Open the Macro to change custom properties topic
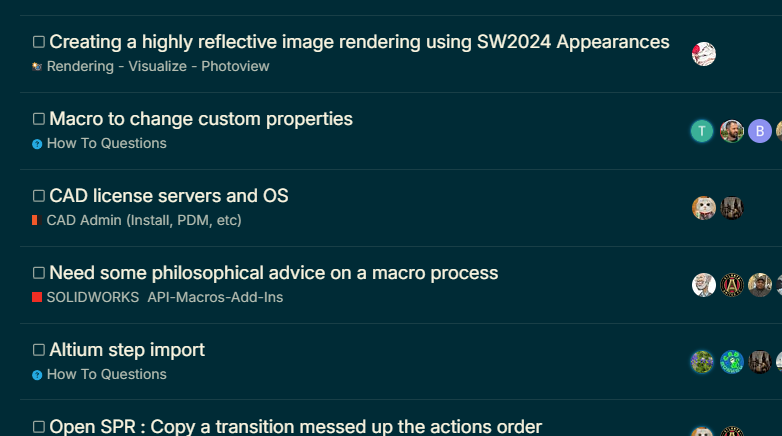 (201, 119)
